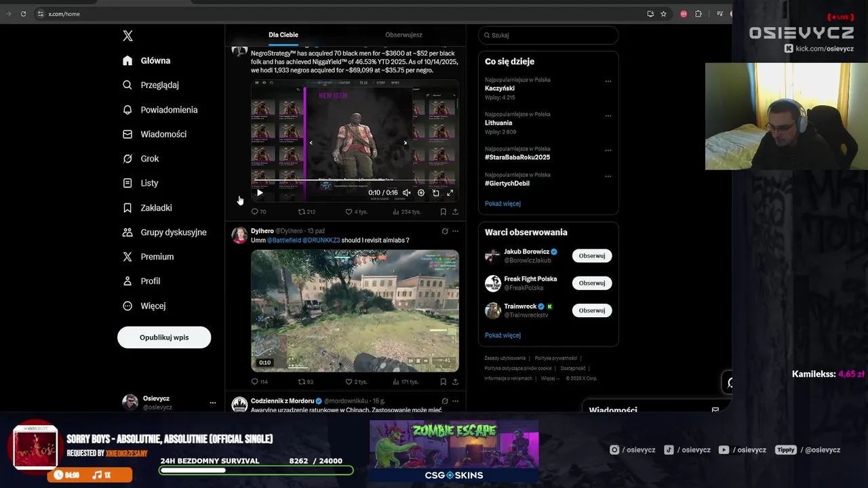The image size is (868, 488).
Task: Bookmark Dylhero's post
Action: pos(443,382)
